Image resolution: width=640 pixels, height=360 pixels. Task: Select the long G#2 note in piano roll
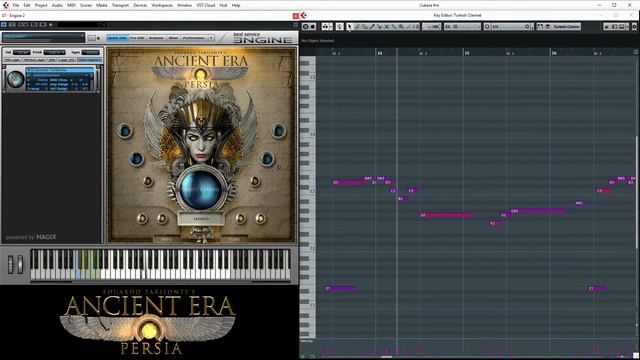tap(538, 211)
